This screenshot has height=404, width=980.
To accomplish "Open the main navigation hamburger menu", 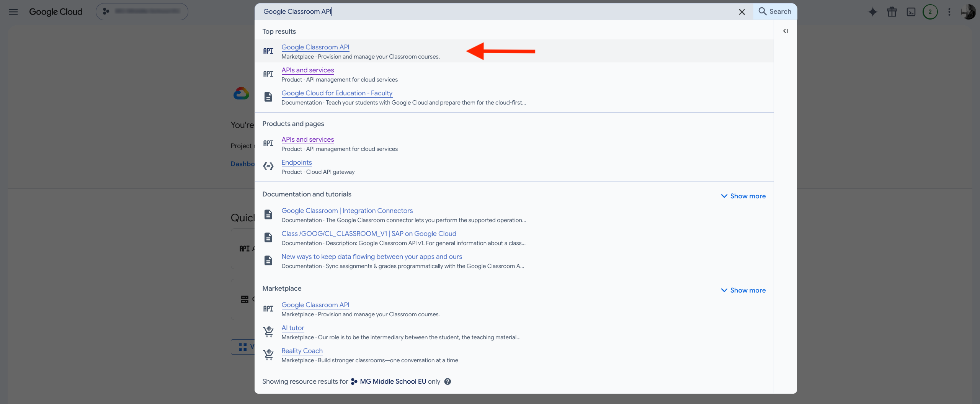I will pyautogui.click(x=13, y=11).
